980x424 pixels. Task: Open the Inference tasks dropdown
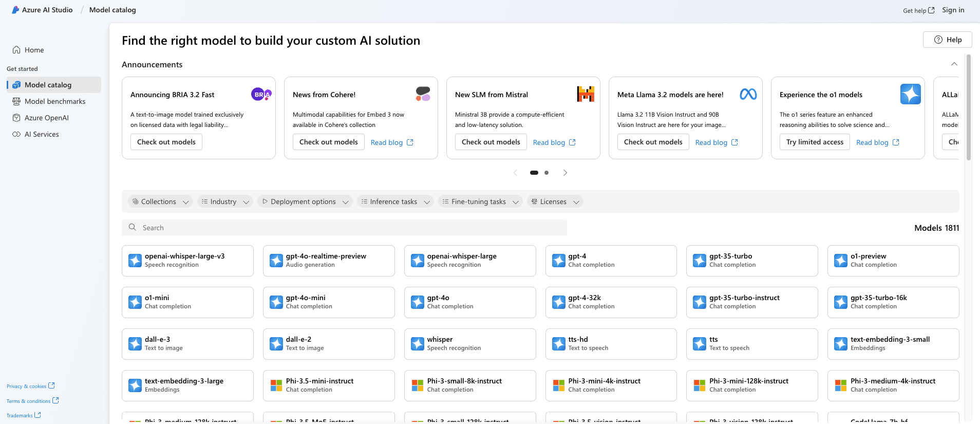[395, 201]
